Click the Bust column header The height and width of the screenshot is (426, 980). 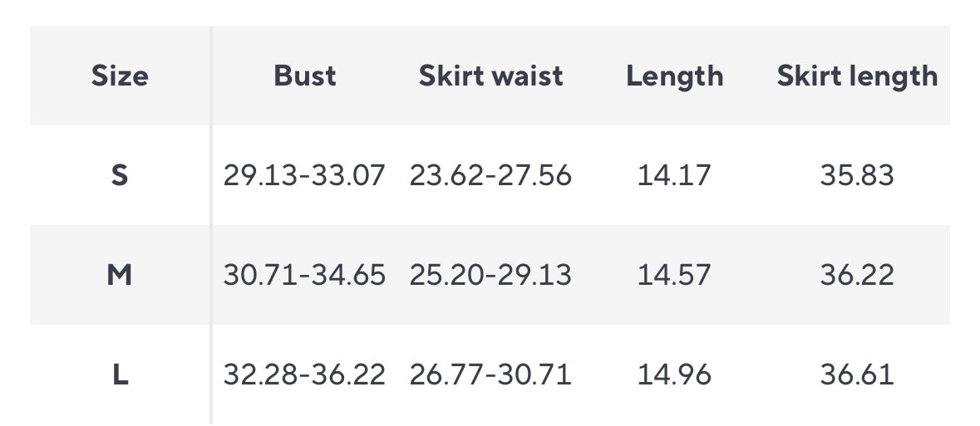305,76
